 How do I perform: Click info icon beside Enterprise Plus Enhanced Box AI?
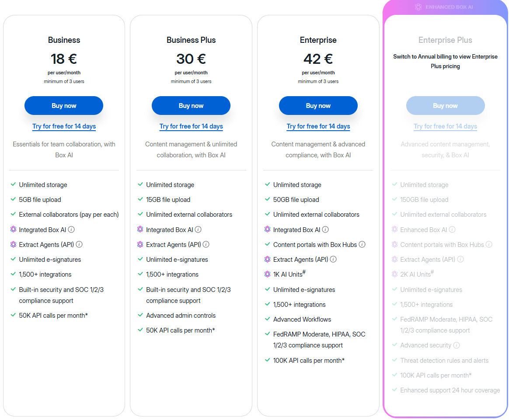pos(452,229)
